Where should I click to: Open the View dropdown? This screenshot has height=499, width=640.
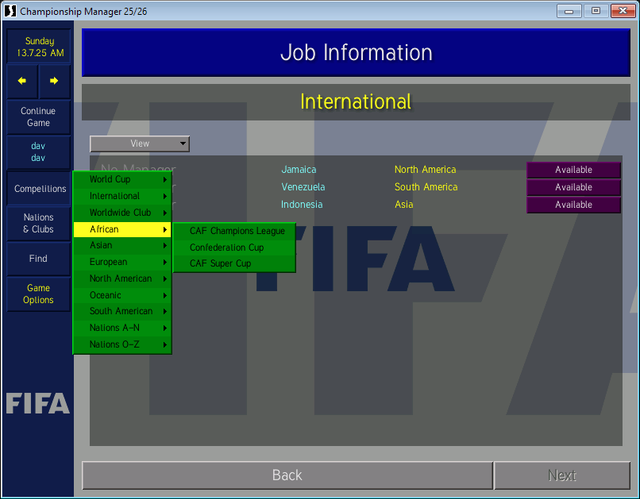140,144
